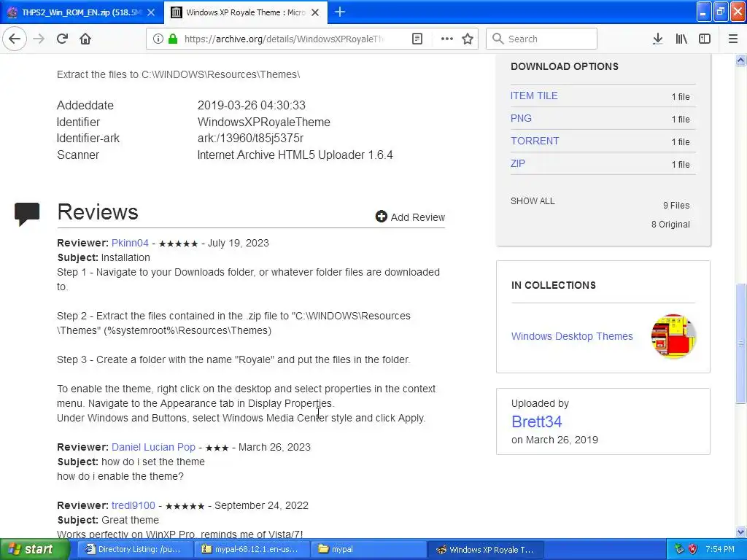
Task: Open the browser home page
Action: (85, 39)
